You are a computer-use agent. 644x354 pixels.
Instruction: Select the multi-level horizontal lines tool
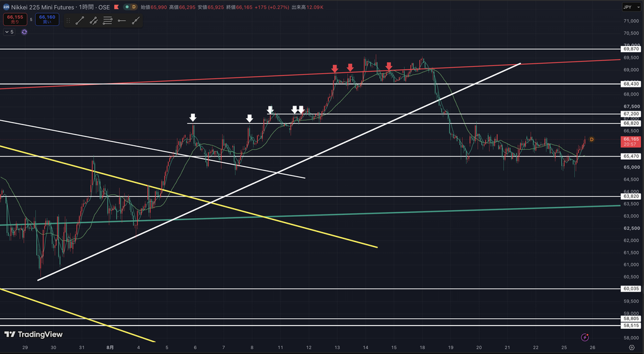tap(108, 21)
